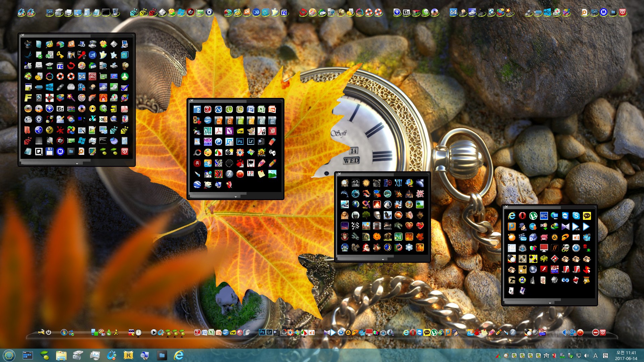Click the '64' icon in utilities panel
This screenshot has height=362, width=644.
(82, 76)
